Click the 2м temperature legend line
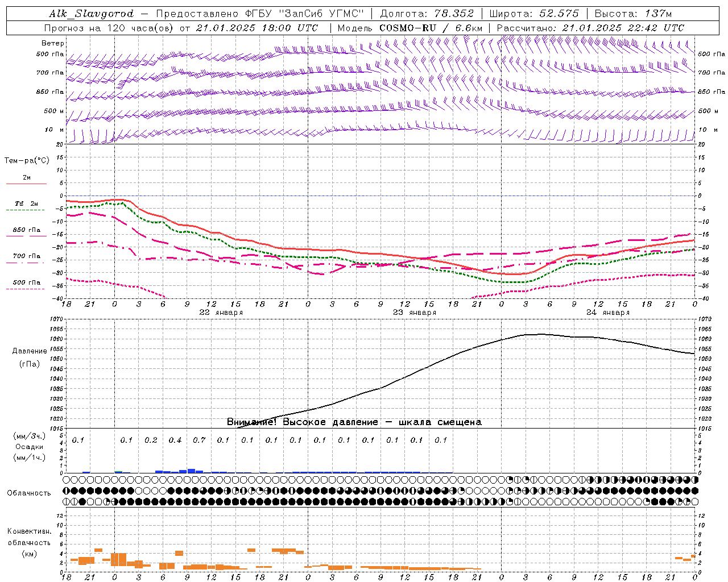The image size is (728, 582). point(26,180)
